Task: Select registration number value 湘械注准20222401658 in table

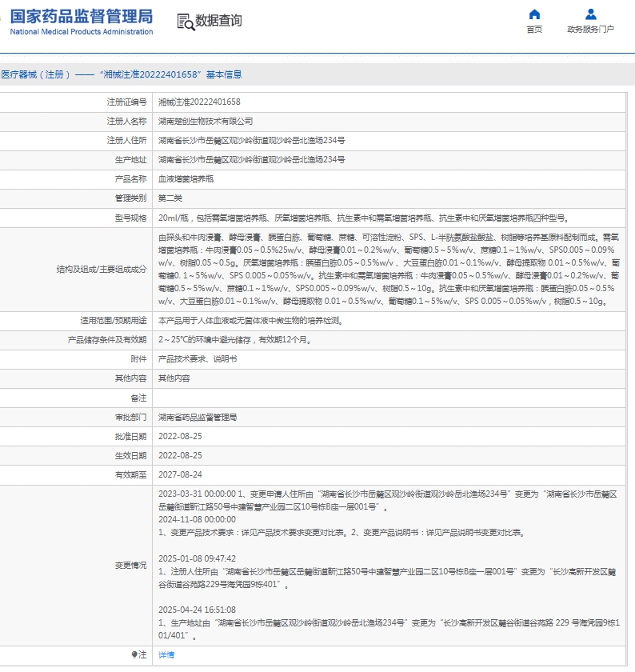Action: pyautogui.click(x=199, y=102)
